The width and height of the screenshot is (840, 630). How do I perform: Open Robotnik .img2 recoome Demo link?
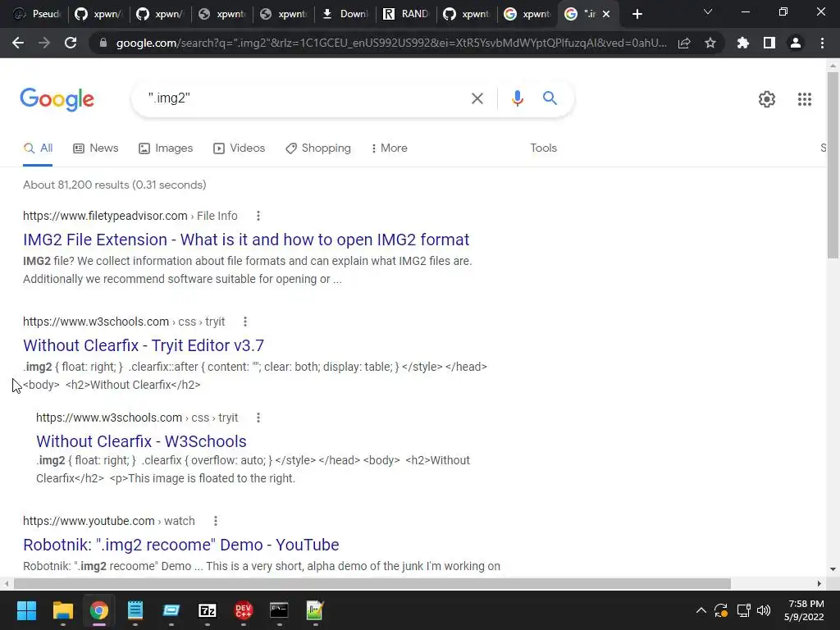(181, 545)
